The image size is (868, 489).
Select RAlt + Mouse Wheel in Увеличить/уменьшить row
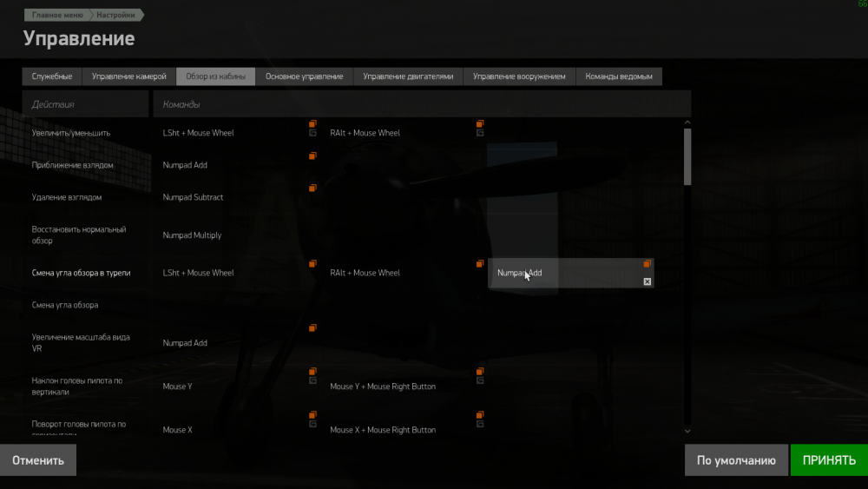click(x=365, y=133)
